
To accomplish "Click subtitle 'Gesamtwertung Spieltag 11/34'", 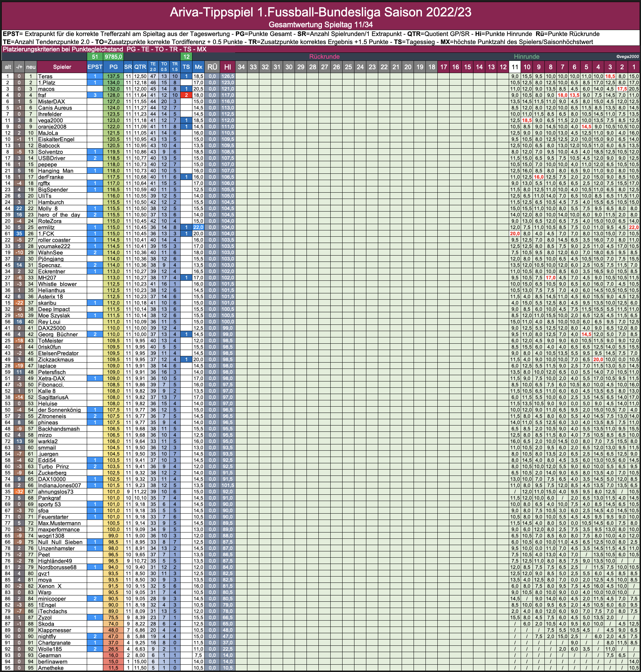I will tap(320, 25).
